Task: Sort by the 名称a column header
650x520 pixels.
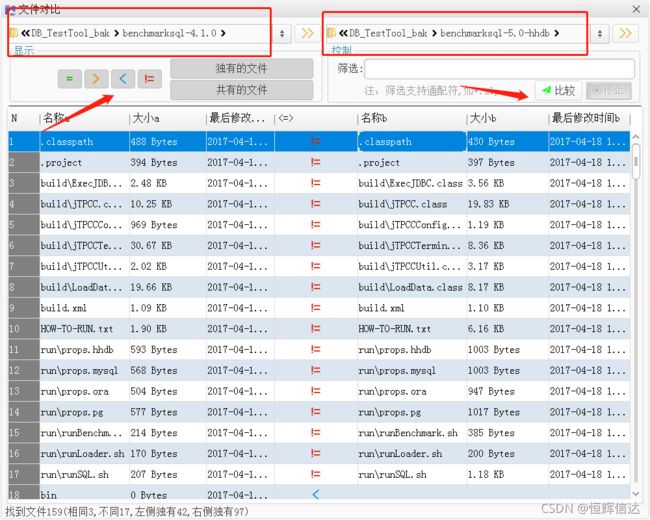Action: click(x=84, y=119)
